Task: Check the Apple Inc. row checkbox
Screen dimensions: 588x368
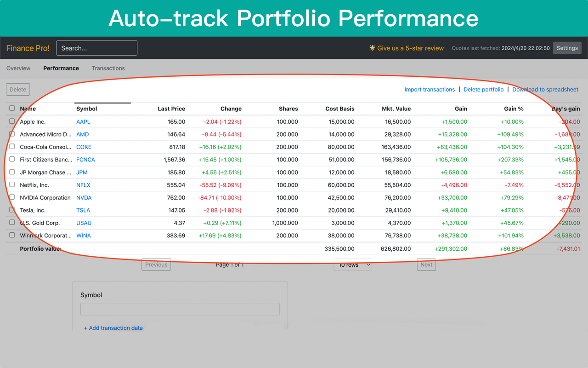Action: pyautogui.click(x=12, y=121)
